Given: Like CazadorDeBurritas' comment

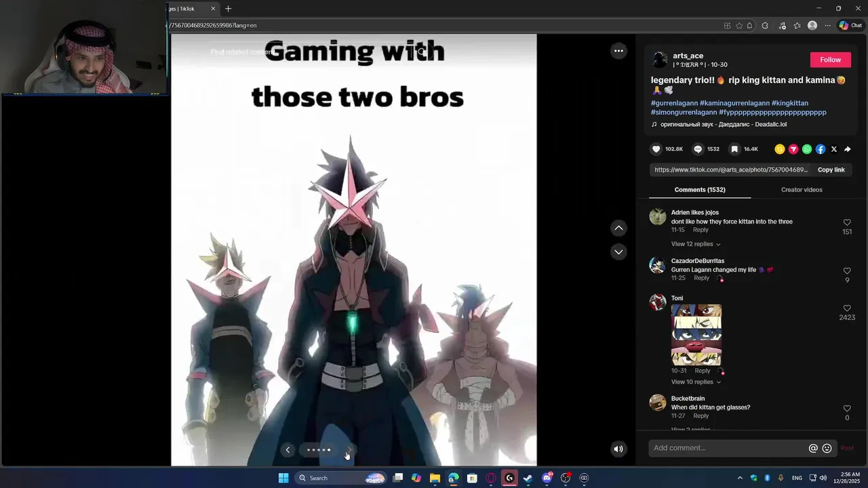Looking at the screenshot, I should point(847,271).
